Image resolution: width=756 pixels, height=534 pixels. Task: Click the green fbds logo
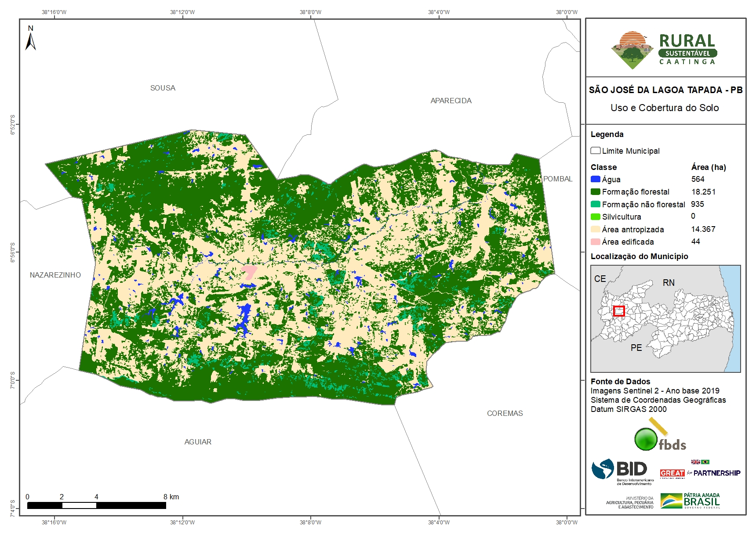(x=659, y=437)
